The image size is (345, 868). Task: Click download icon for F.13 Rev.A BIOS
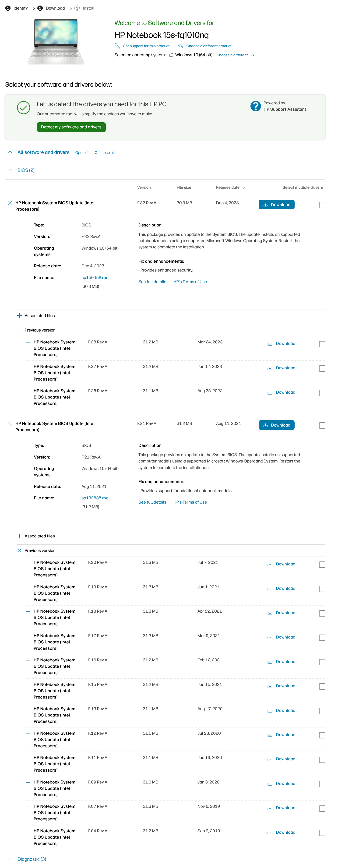pyautogui.click(x=270, y=710)
